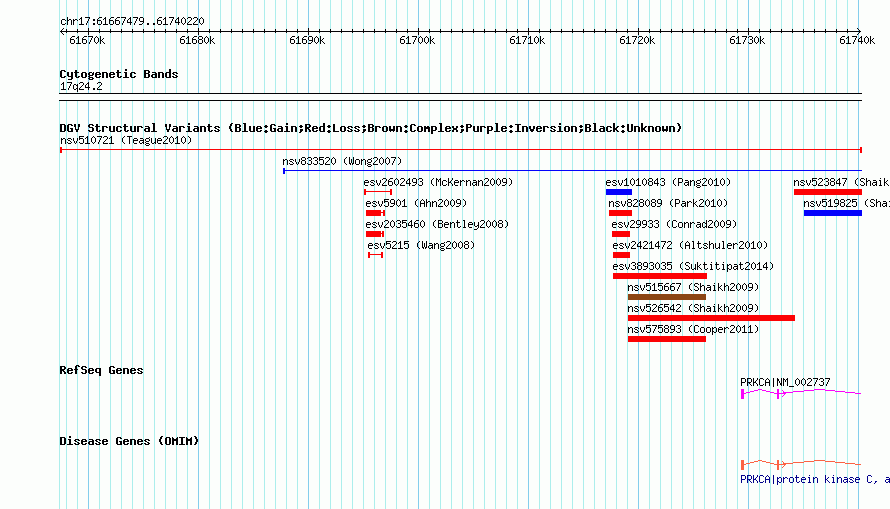Screen dimensions: 890x509
Task: Click the RefSeq Genes track title
Action: pyautogui.click(x=101, y=370)
